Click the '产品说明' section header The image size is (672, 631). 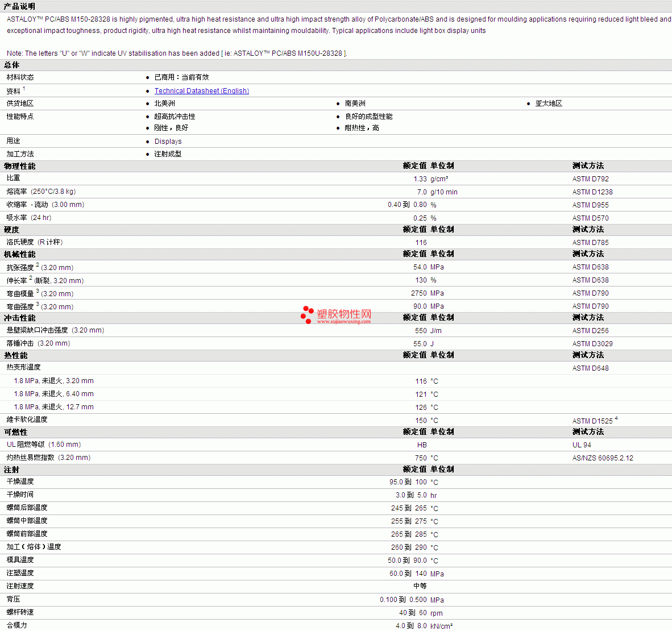pyautogui.click(x=19, y=6)
